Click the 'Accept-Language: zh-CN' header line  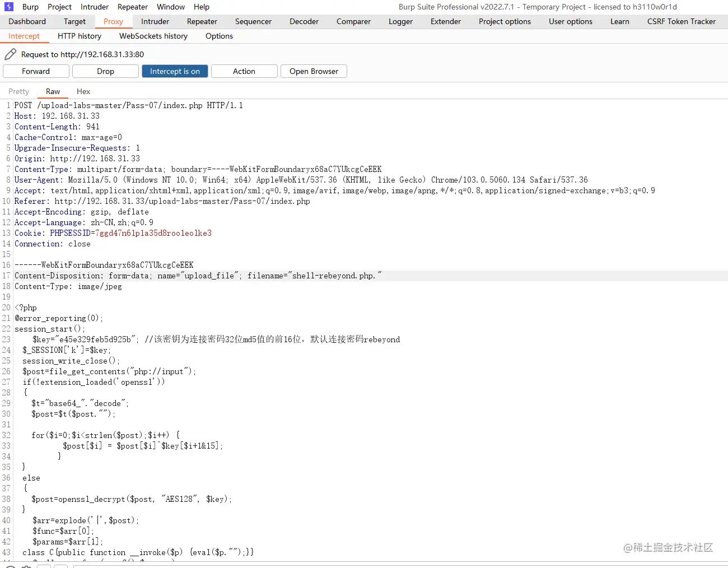pyautogui.click(x=84, y=222)
